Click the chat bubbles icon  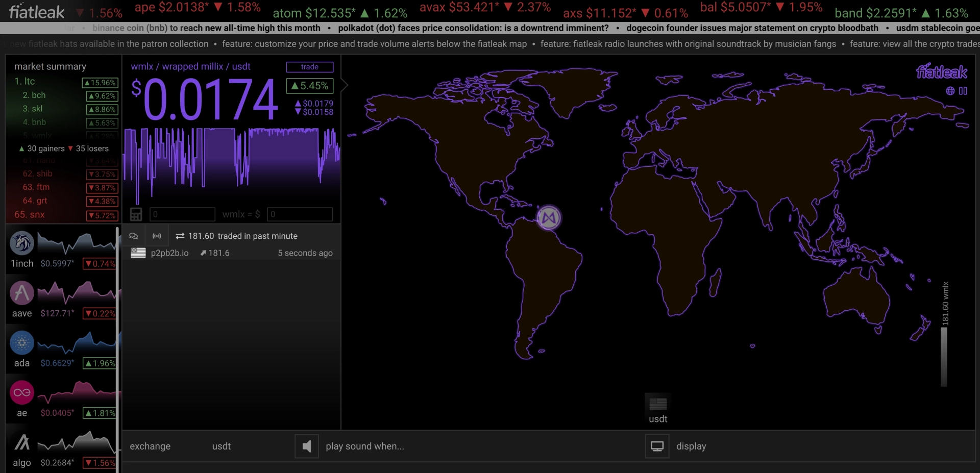point(134,236)
